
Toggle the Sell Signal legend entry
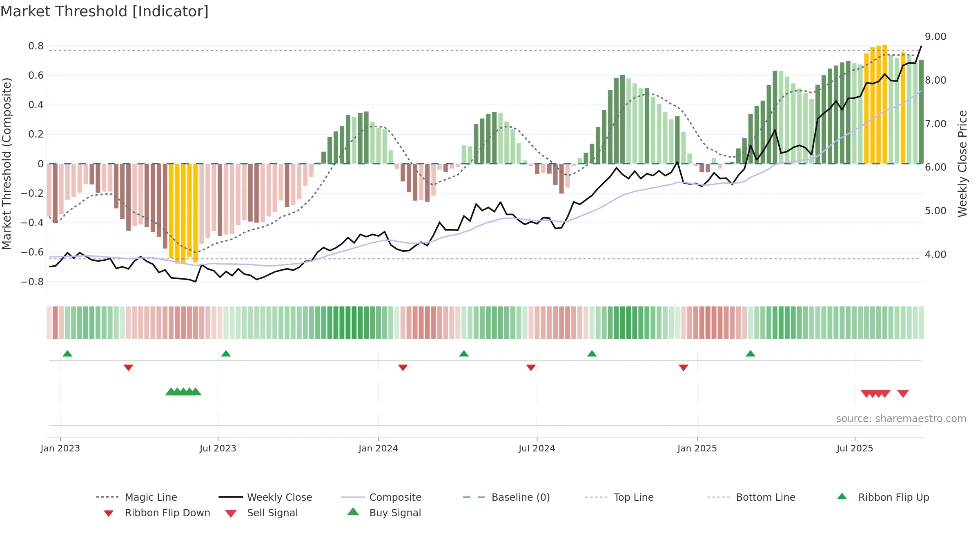point(261,513)
